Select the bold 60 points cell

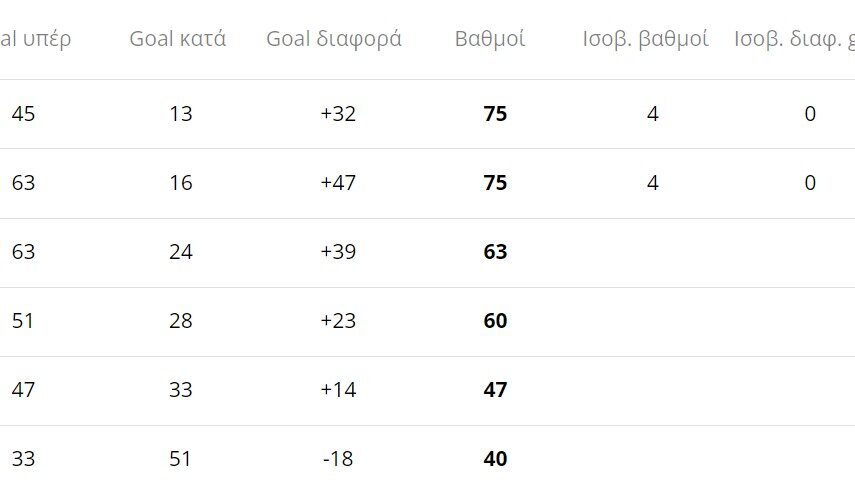(x=495, y=321)
